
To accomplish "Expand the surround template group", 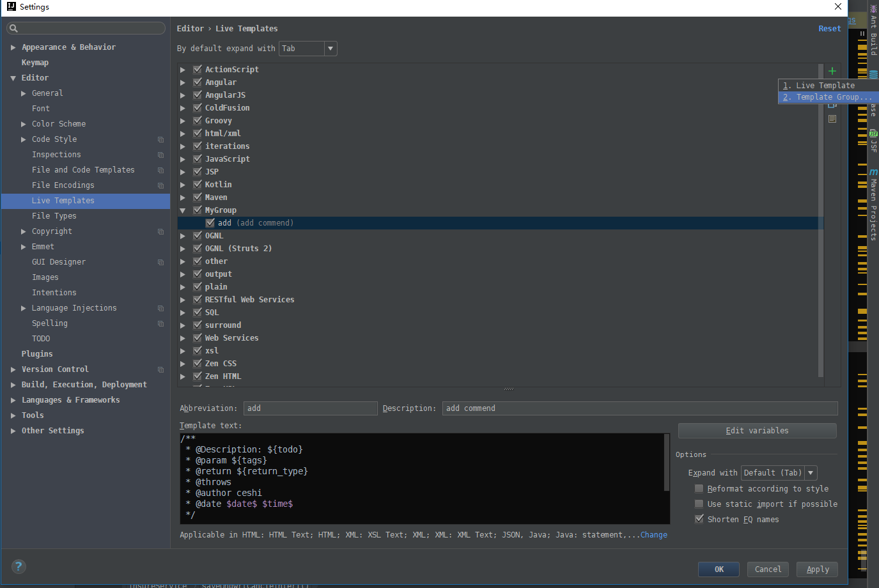I will coord(183,325).
